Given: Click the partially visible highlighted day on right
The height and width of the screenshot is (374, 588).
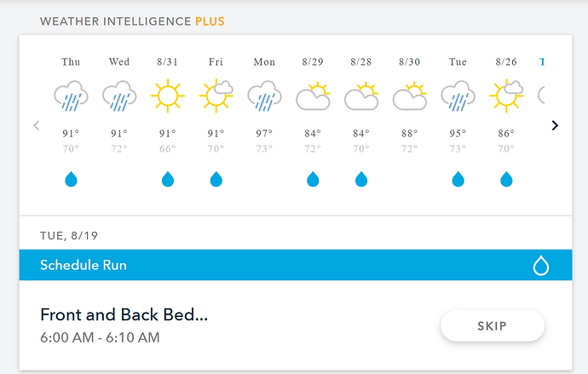Looking at the screenshot, I should tap(541, 62).
